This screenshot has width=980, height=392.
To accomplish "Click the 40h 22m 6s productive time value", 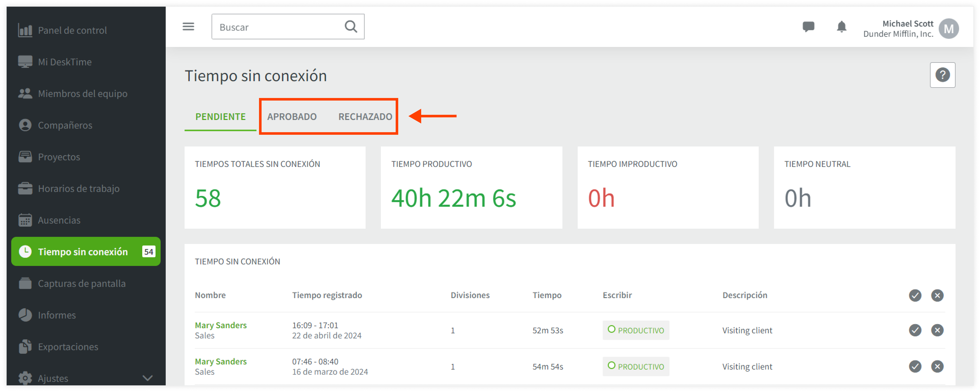I will tap(453, 198).
